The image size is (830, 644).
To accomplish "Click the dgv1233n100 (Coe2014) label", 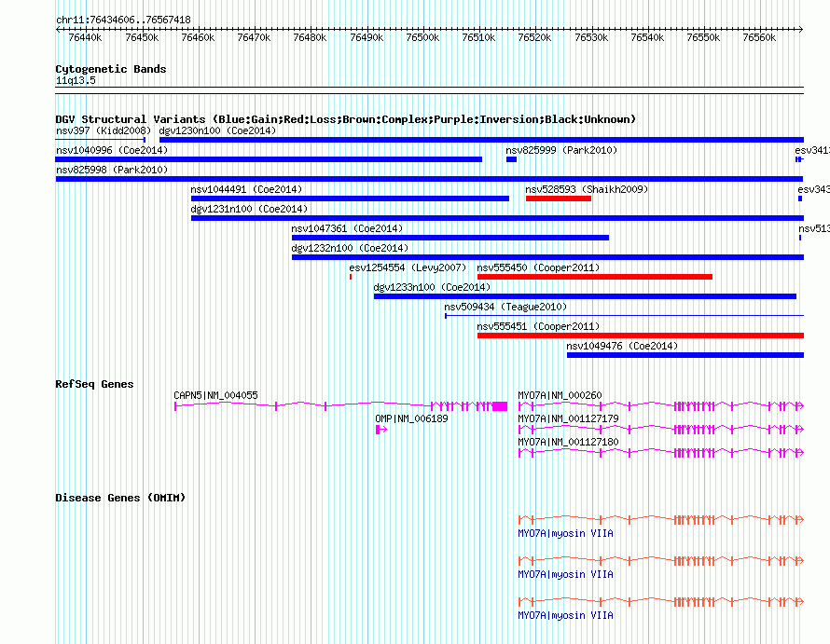I will (x=432, y=287).
